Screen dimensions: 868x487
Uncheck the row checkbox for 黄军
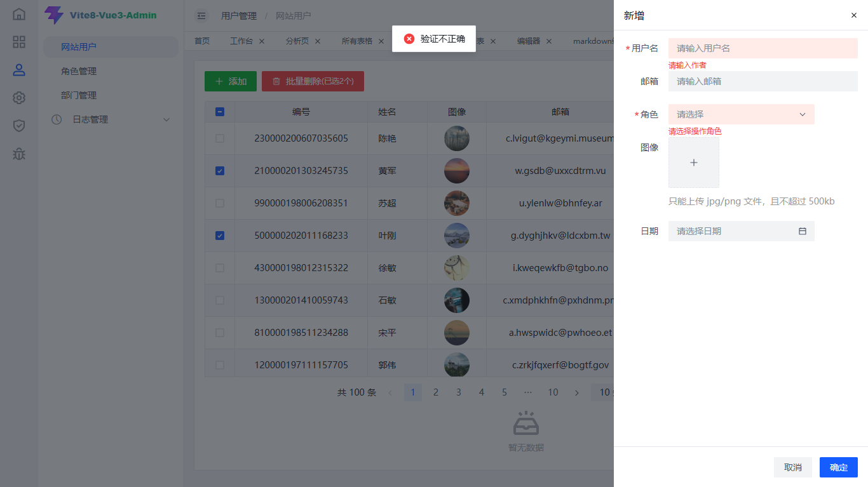tap(220, 171)
